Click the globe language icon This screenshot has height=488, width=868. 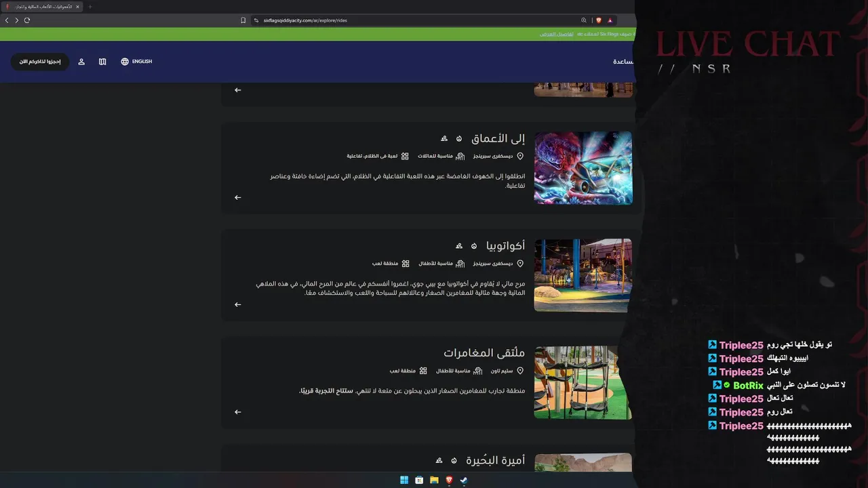coord(125,62)
